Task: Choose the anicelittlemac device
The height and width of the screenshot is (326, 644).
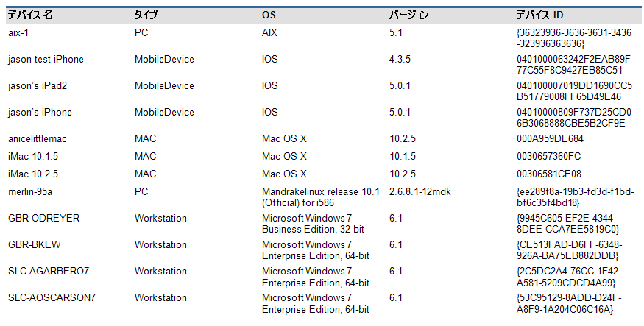Action: click(x=38, y=139)
